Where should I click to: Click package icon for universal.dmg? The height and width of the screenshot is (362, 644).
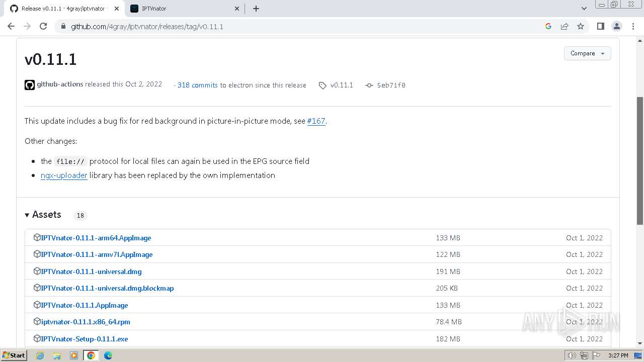[x=37, y=271]
